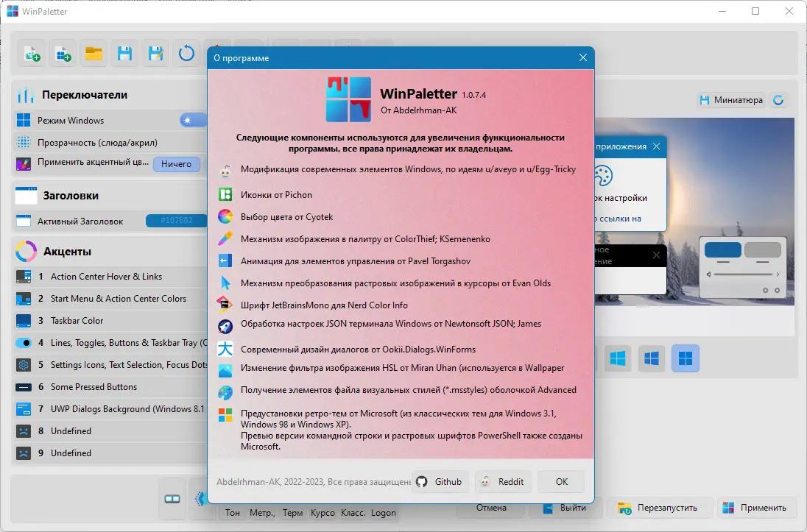This screenshot has width=807, height=532.
Task: Toggle the Режим Windows light/dark switch
Action: [x=194, y=121]
